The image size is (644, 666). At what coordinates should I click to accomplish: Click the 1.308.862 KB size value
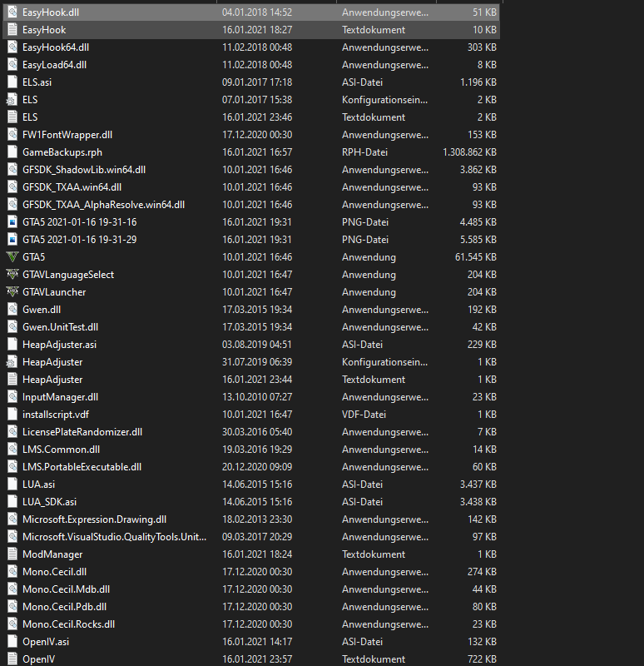469,152
